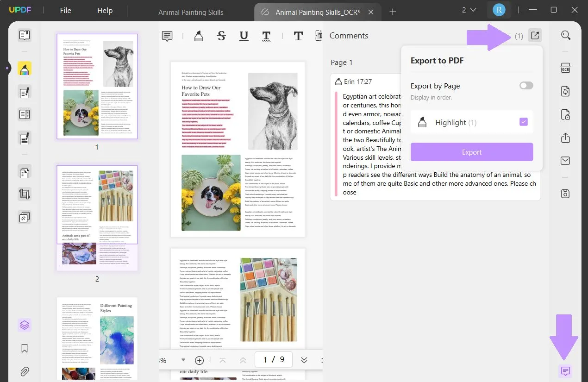Open the Search magnifier icon

tap(565, 35)
